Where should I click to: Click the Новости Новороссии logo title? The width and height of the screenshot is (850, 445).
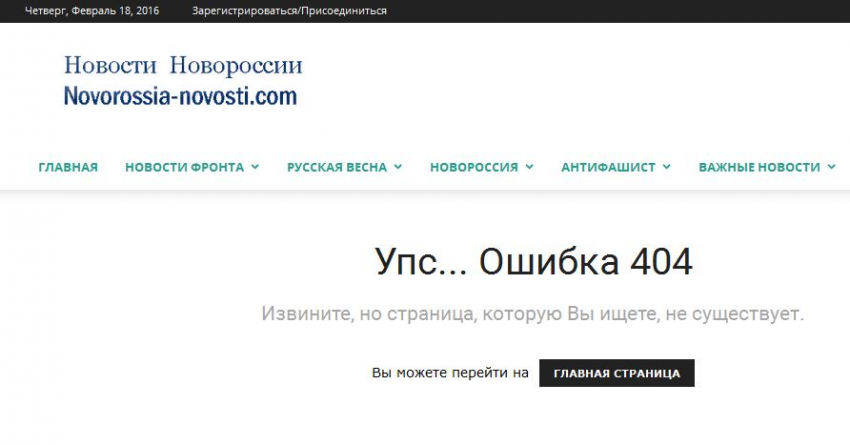(x=183, y=66)
